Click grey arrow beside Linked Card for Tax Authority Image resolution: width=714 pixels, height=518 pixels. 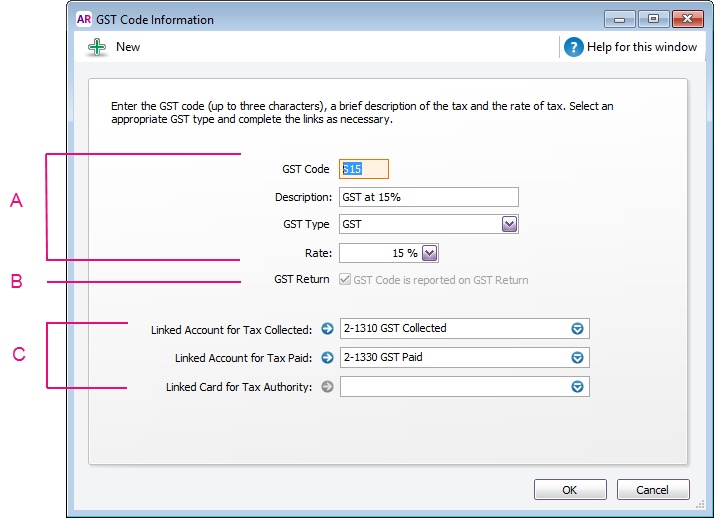coord(327,386)
